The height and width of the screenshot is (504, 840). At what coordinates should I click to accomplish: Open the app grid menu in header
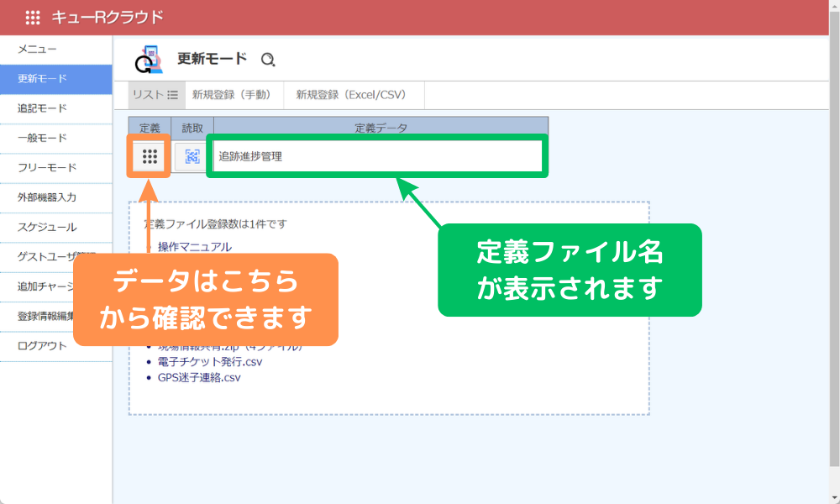coord(33,18)
